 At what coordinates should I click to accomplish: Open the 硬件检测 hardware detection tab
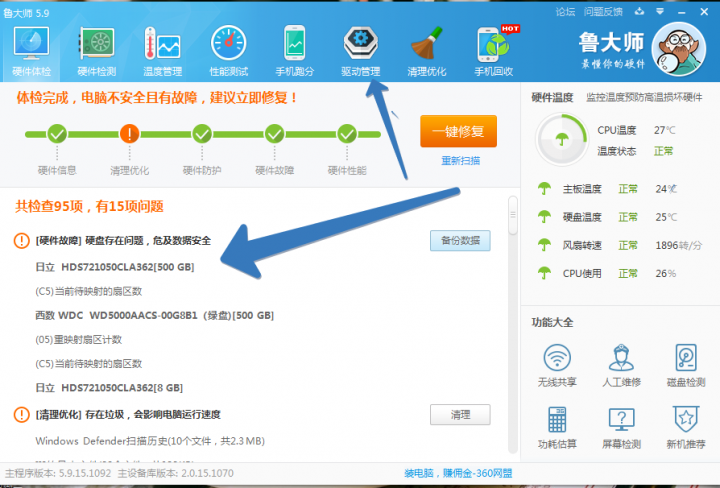[97, 51]
